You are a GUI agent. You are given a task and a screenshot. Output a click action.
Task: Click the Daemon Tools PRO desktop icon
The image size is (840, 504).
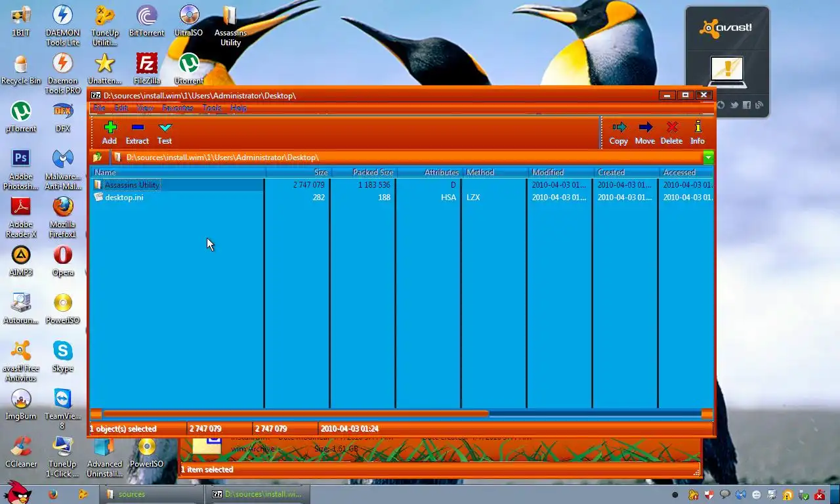click(63, 73)
